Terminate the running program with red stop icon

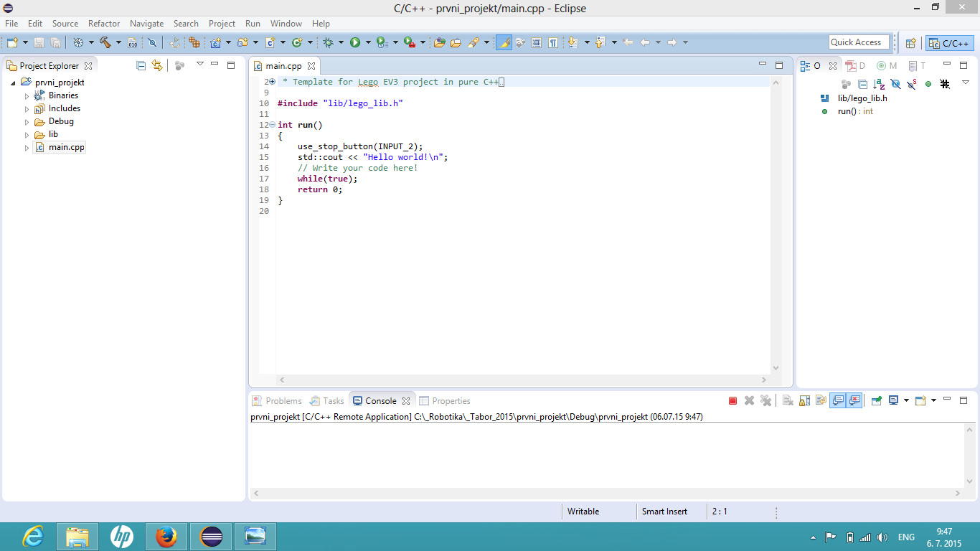(732, 401)
